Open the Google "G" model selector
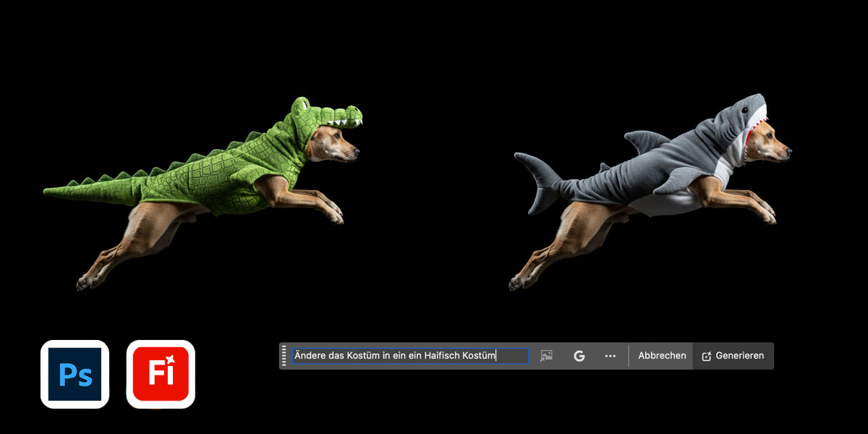This screenshot has width=868, height=434. click(x=579, y=356)
